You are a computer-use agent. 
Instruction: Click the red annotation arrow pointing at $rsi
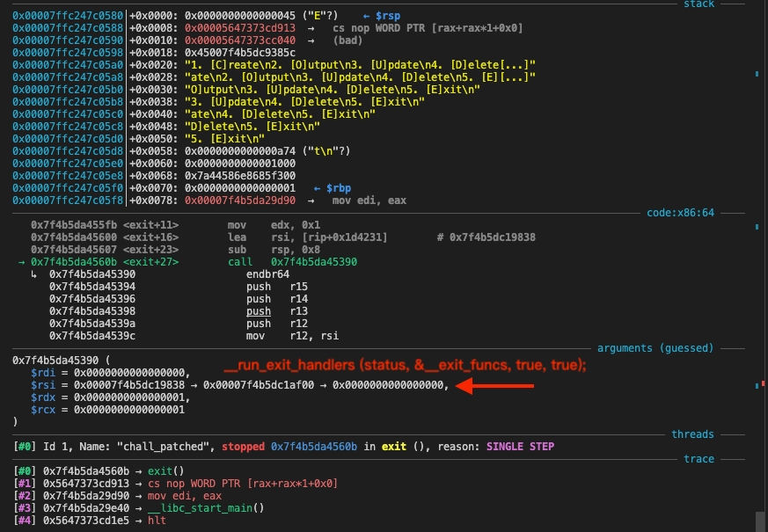point(496,385)
